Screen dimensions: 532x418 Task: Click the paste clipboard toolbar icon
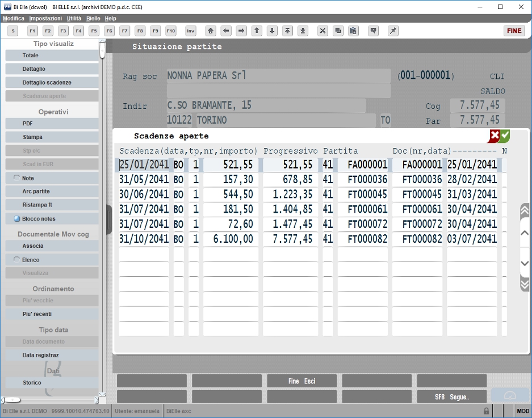353,31
